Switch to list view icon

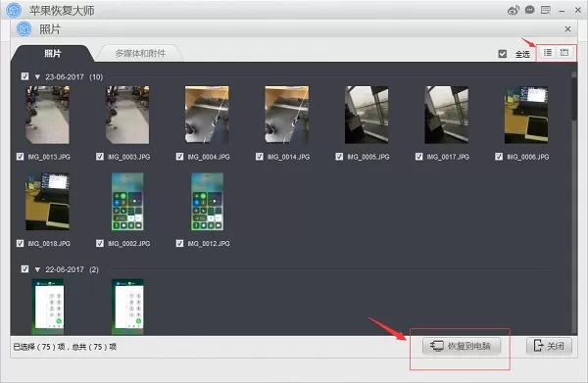[548, 53]
